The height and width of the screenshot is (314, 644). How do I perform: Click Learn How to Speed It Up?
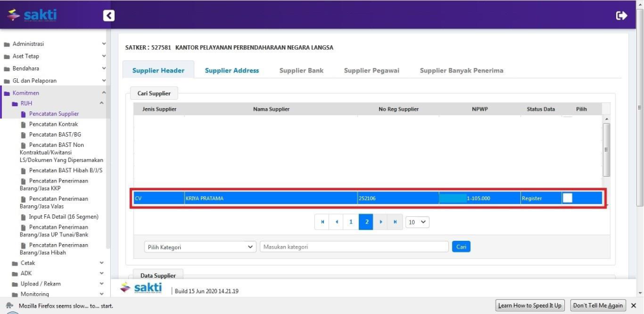[x=530, y=306]
